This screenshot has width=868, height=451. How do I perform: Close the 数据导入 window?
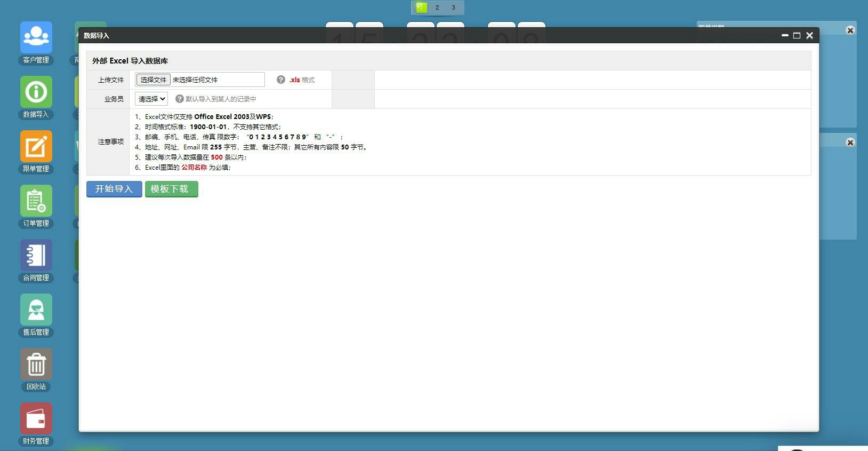[809, 35]
